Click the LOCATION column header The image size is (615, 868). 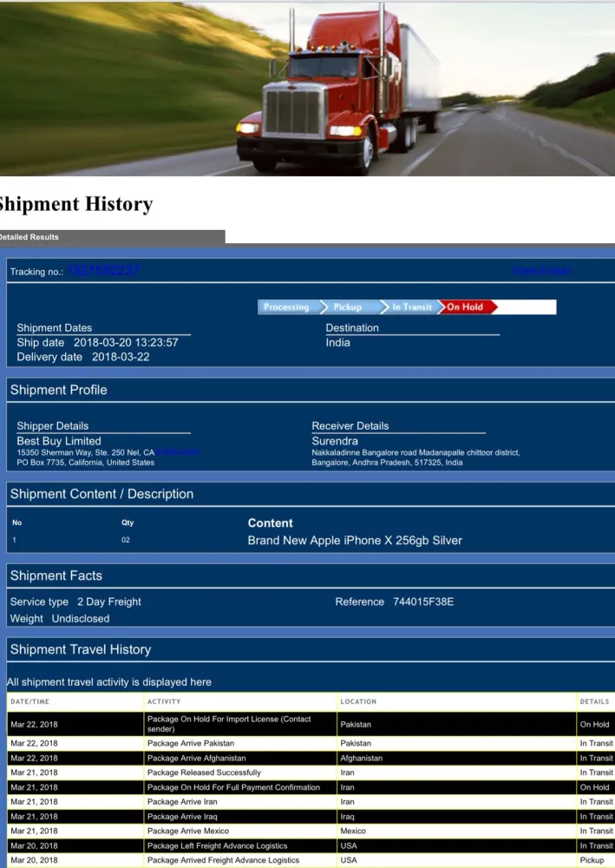[358, 701]
